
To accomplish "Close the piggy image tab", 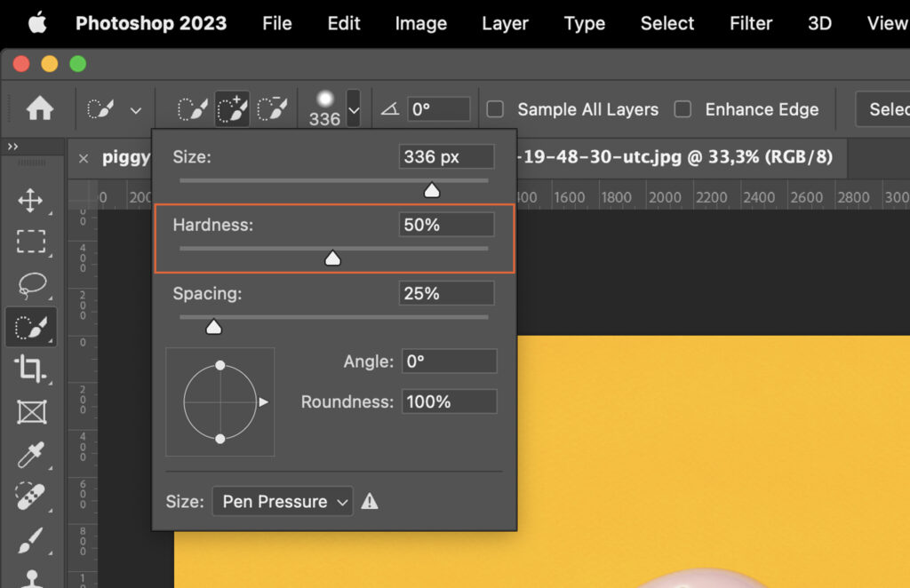I will pos(83,158).
